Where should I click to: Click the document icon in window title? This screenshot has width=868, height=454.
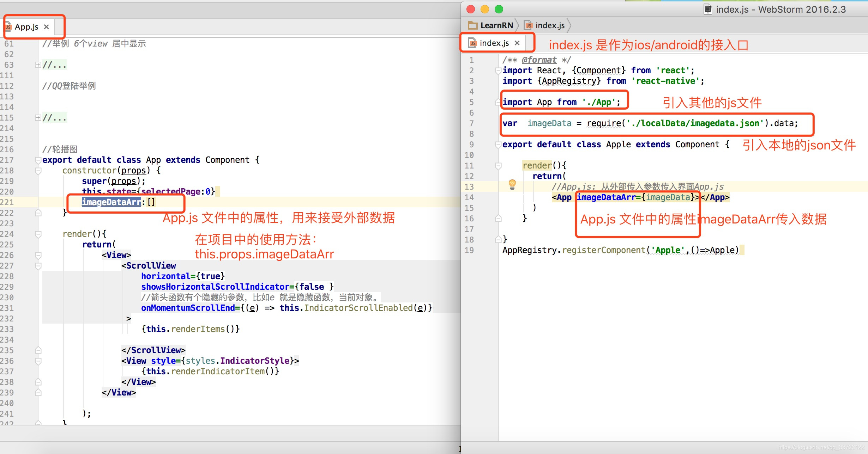tap(707, 10)
